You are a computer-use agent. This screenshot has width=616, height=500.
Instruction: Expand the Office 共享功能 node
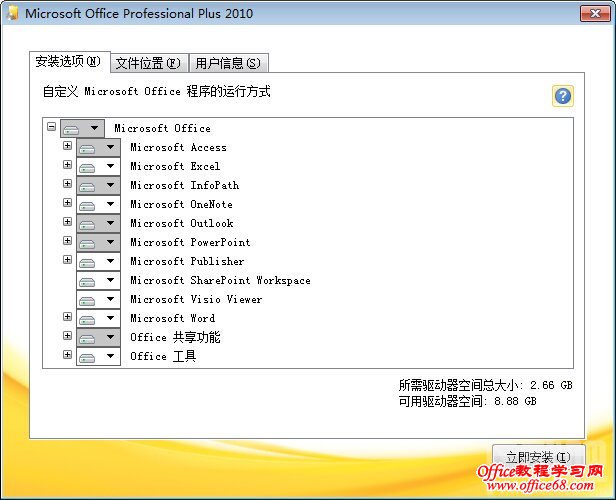click(x=68, y=335)
